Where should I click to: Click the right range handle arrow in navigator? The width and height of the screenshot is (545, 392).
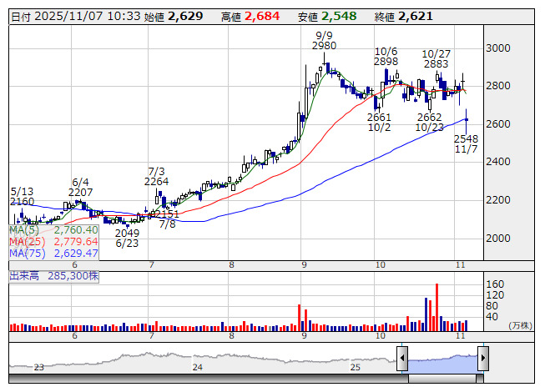(x=482, y=360)
